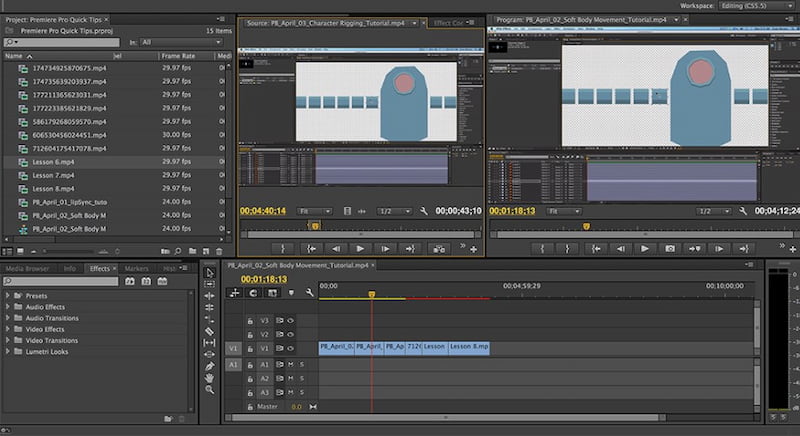This screenshot has height=436, width=800.
Task: Toggle V2 track output eye
Action: coord(290,335)
